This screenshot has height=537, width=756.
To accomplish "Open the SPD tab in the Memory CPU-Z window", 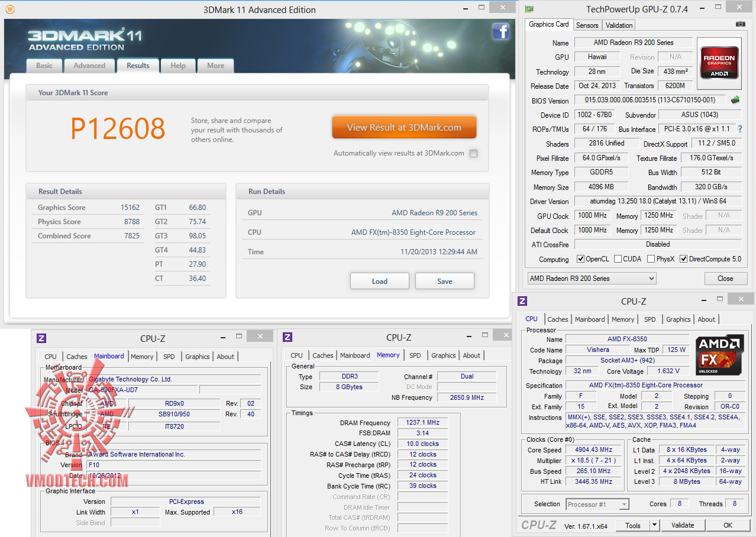I will click(x=415, y=355).
